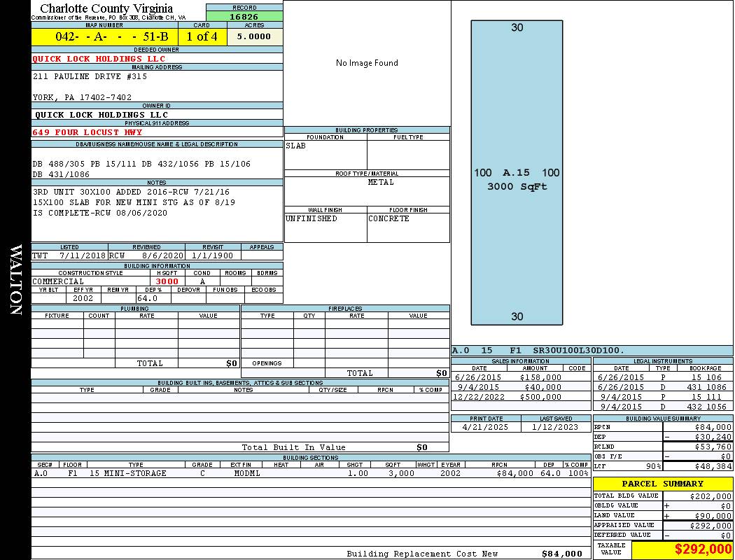The height and width of the screenshot is (560, 735).
Task: Click the red taxable value $292,000
Action: [x=703, y=549]
